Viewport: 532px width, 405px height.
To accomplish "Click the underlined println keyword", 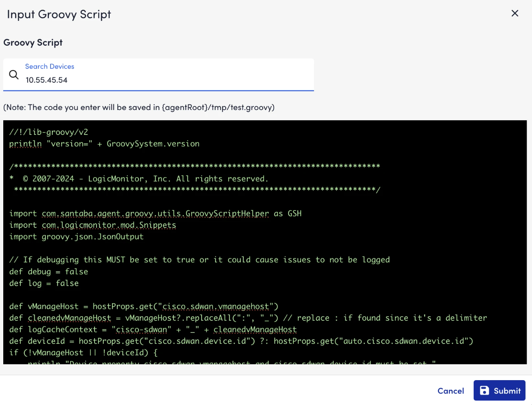I will click(25, 143).
